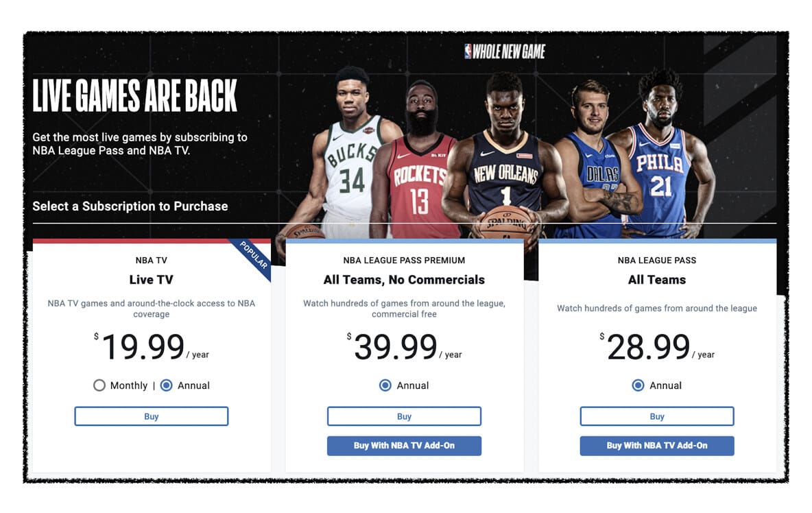Click the Phila 21 player in banner
This screenshot has height=513, width=812.
(663, 155)
